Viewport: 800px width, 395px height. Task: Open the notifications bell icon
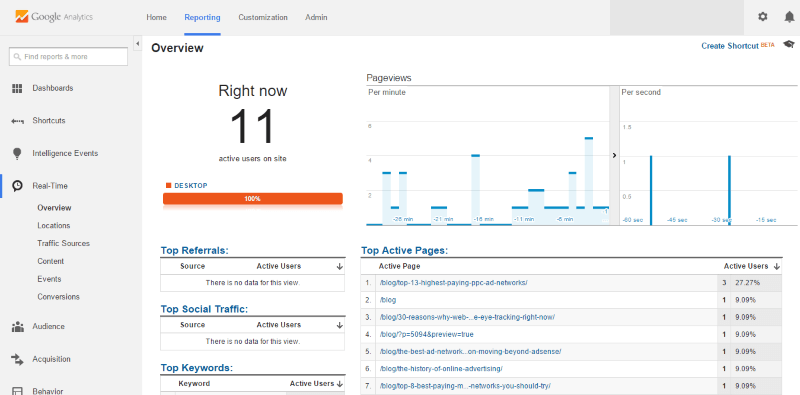tap(789, 17)
